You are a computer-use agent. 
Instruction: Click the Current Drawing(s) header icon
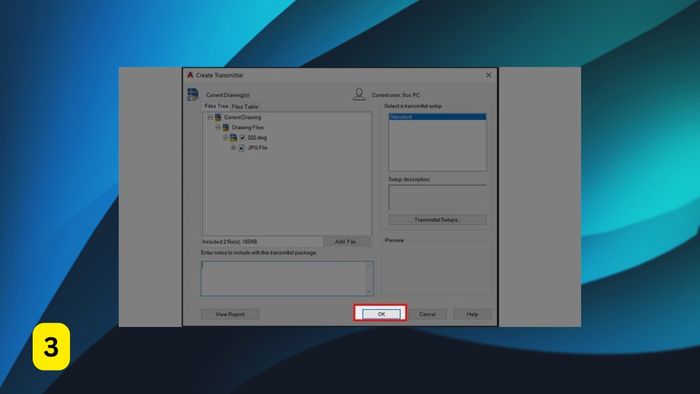(193, 94)
